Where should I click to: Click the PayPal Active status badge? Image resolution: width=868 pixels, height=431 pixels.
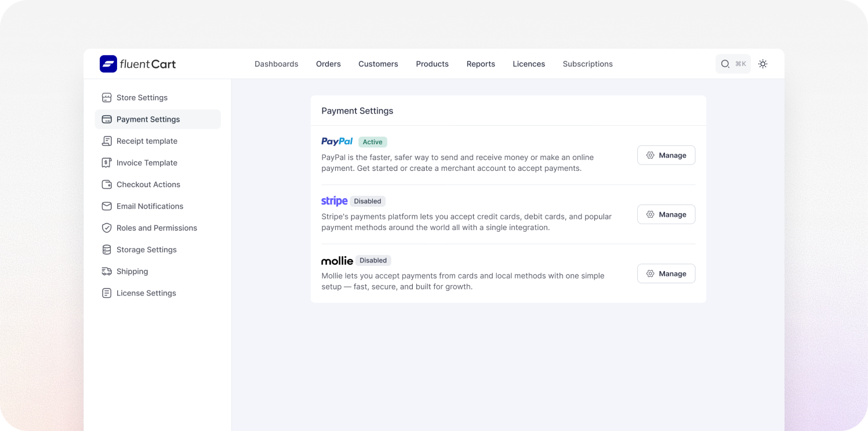(373, 142)
